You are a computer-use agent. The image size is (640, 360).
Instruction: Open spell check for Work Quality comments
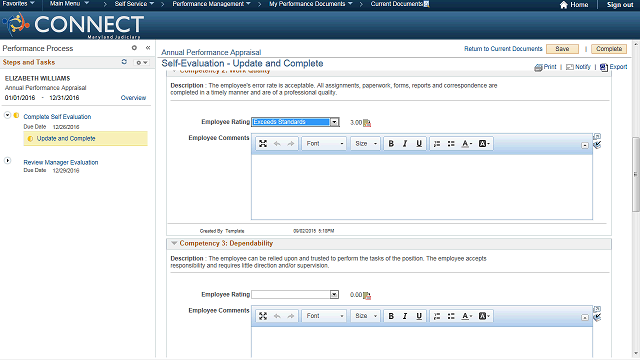pyautogui.click(x=597, y=145)
